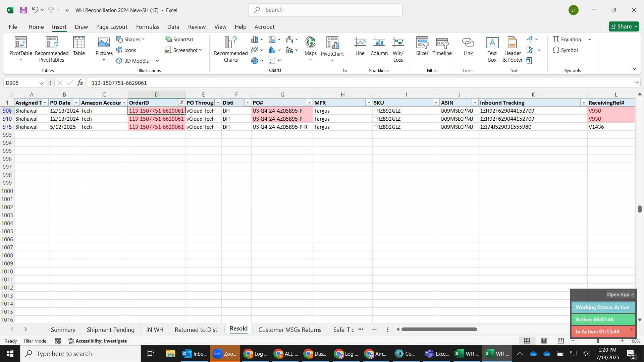Switch to the Formulas ribbon tab
The image size is (644, 362).
148,27
